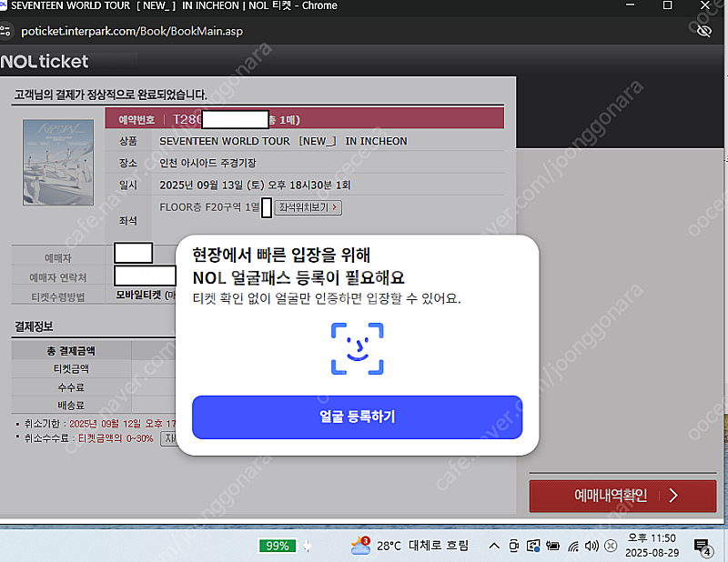
Task: Click the 얼굴 등록하기 button
Action: pos(357,416)
